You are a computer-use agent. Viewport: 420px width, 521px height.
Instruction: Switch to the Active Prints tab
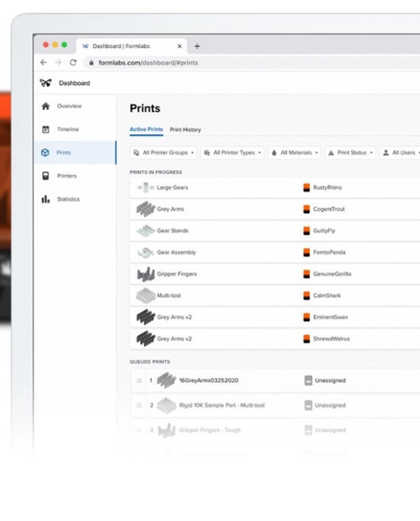(146, 129)
